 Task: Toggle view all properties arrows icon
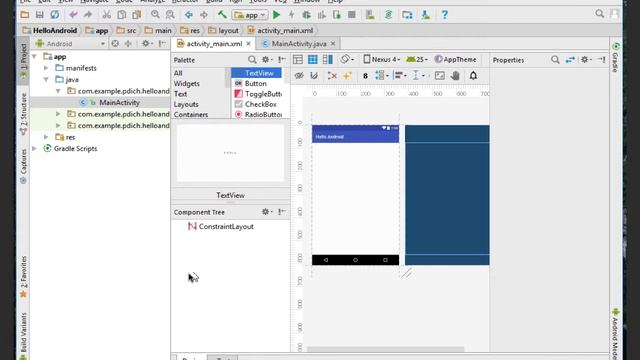click(x=570, y=60)
